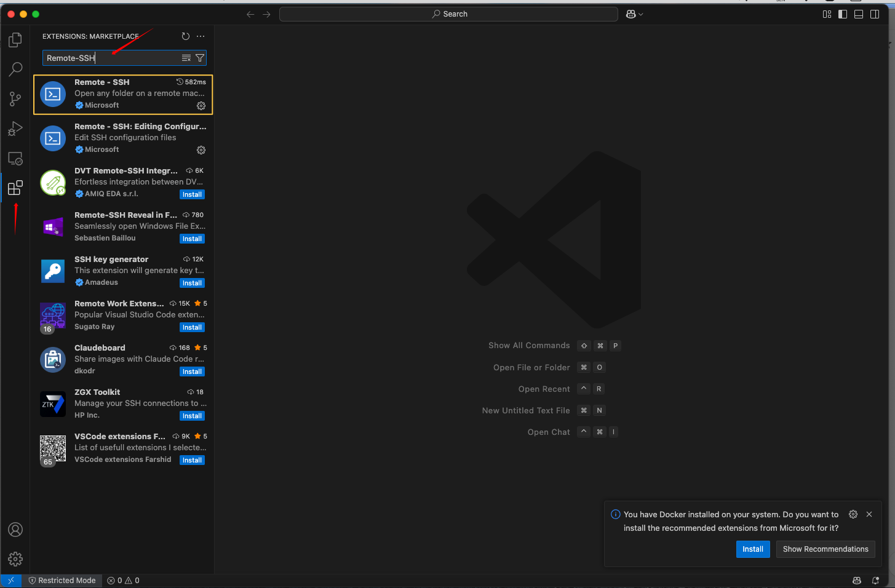Image resolution: width=895 pixels, height=588 pixels.
Task: Toggle the bottom panel visibility
Action: [x=859, y=14]
